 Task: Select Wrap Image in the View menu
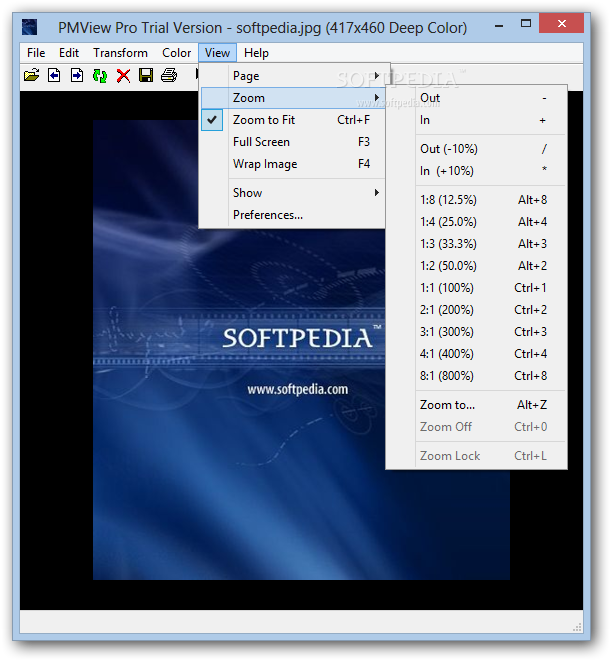tap(292, 164)
